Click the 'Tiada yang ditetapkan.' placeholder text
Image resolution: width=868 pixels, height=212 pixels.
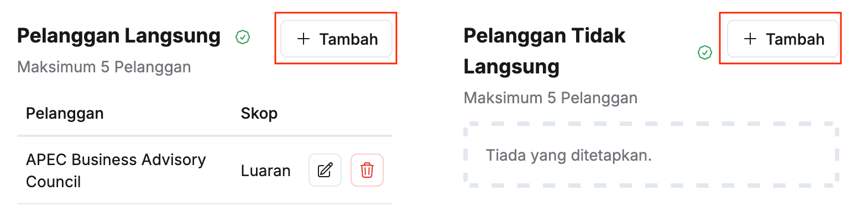(x=569, y=156)
